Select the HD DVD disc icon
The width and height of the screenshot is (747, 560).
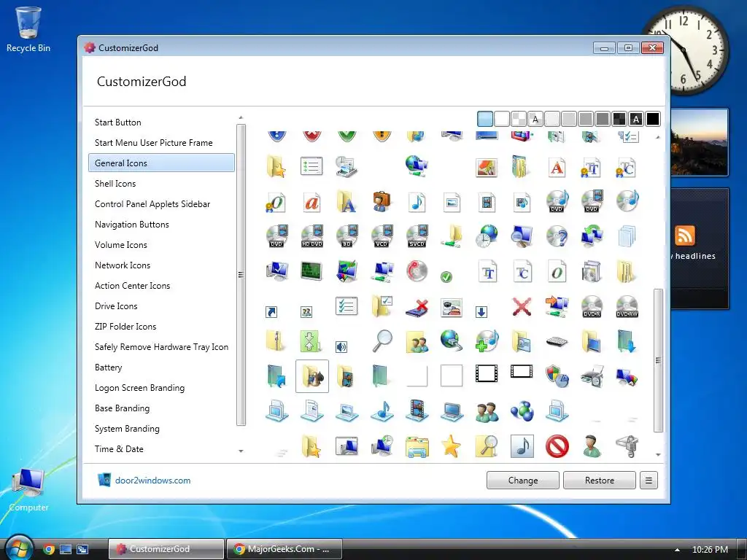(312, 236)
